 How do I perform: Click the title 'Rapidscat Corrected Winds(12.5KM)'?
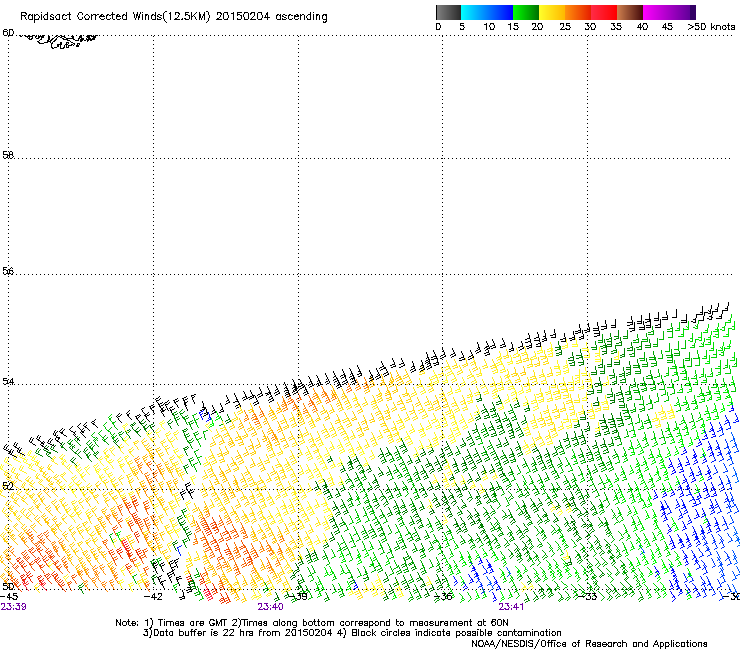point(115,17)
